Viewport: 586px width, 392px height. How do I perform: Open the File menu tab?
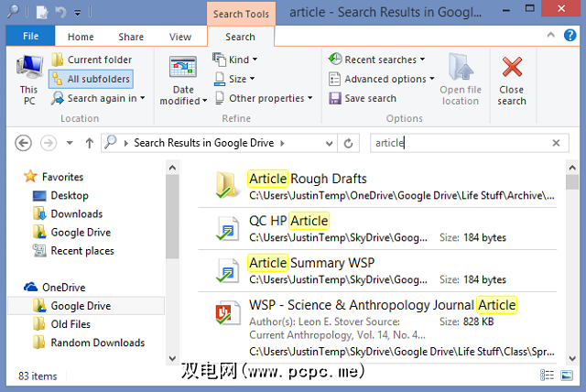pyautogui.click(x=30, y=37)
